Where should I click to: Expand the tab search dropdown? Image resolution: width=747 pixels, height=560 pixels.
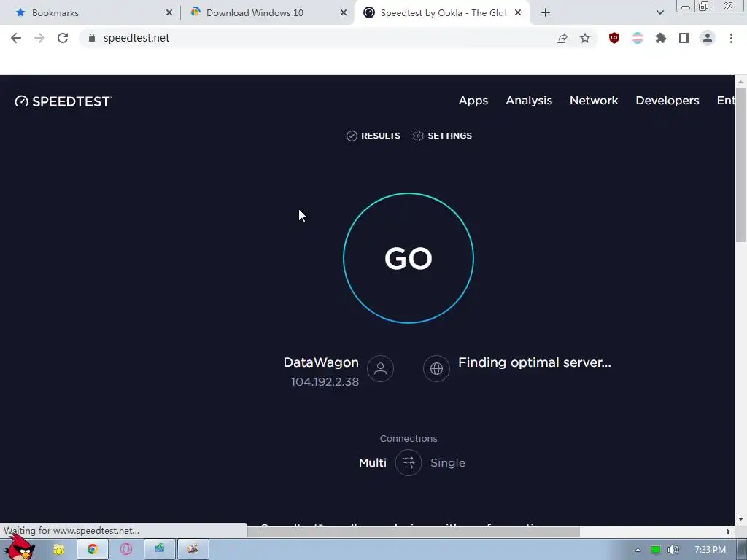(659, 13)
